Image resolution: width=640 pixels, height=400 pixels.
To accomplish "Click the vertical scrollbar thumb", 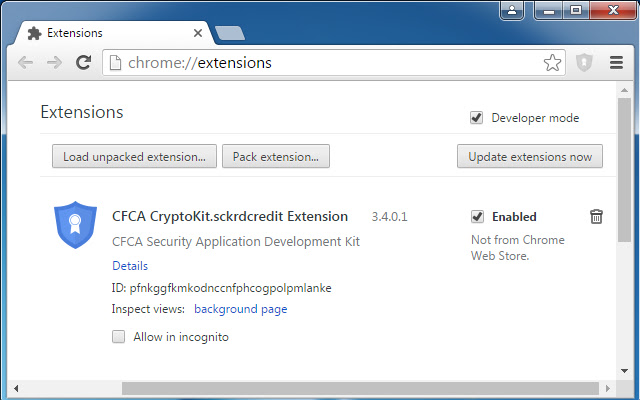I will click(624, 170).
